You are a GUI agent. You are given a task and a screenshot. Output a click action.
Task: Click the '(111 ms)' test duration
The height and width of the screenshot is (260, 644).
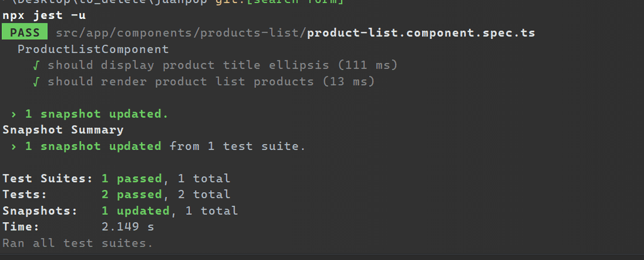click(368, 65)
